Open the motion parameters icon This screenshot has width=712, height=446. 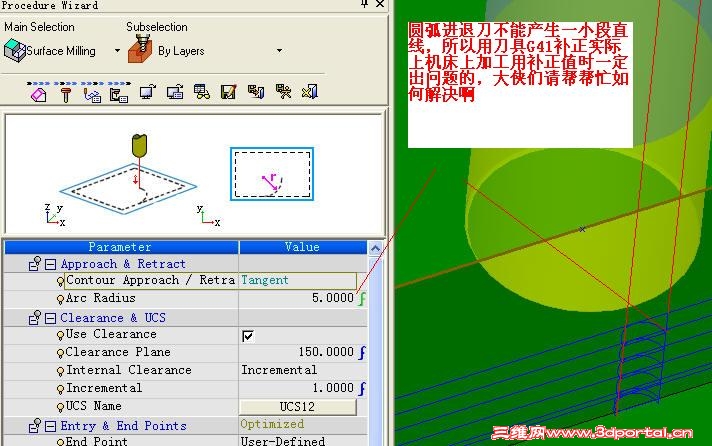[x=92, y=94]
